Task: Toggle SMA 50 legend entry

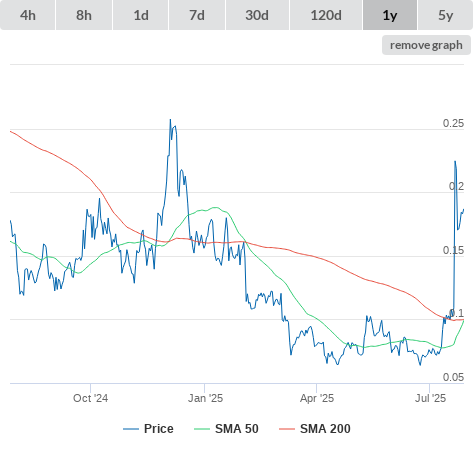Action: pyautogui.click(x=226, y=429)
